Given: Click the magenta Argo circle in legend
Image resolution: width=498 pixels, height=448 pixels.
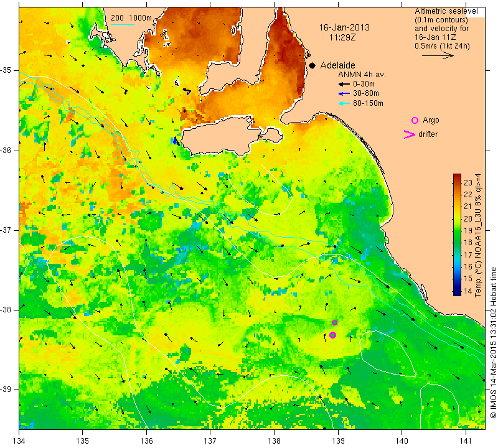Looking at the screenshot, I should [x=415, y=120].
